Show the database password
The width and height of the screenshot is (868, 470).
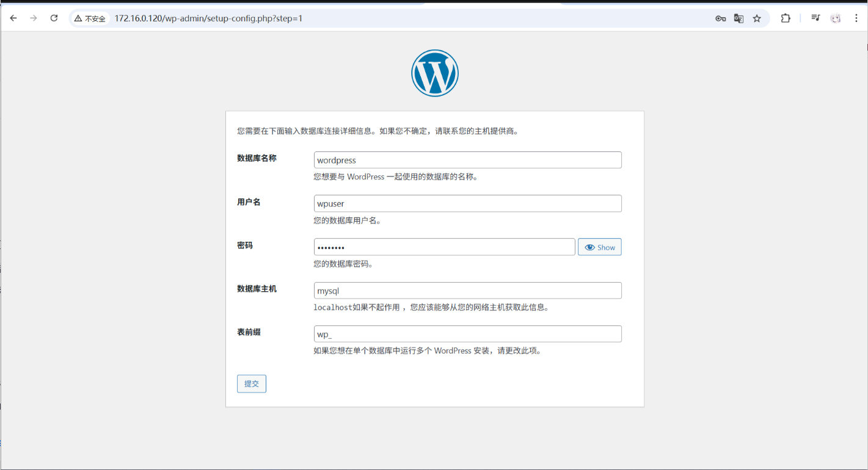[600, 247]
